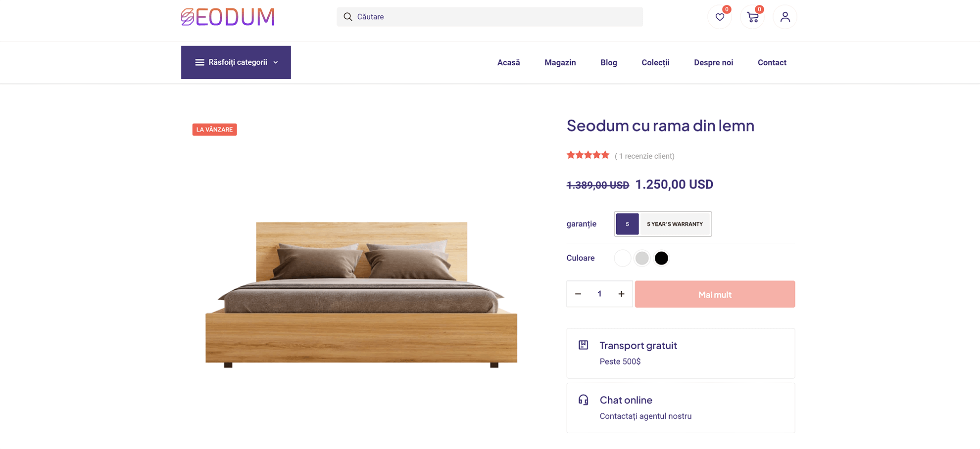
Task: Expand Răsfoiți categorii dropdown arrow
Action: (276, 62)
